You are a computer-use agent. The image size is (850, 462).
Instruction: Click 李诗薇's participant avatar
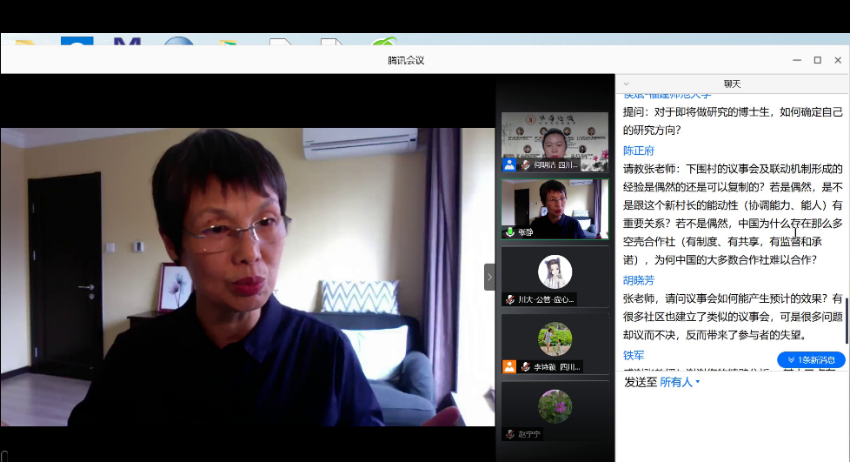554,339
